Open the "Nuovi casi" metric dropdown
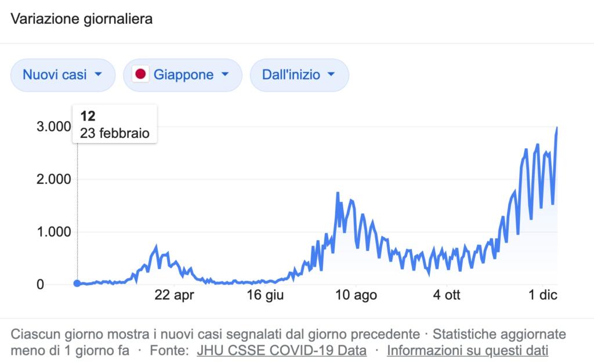The height and width of the screenshot is (364, 594). [62, 75]
